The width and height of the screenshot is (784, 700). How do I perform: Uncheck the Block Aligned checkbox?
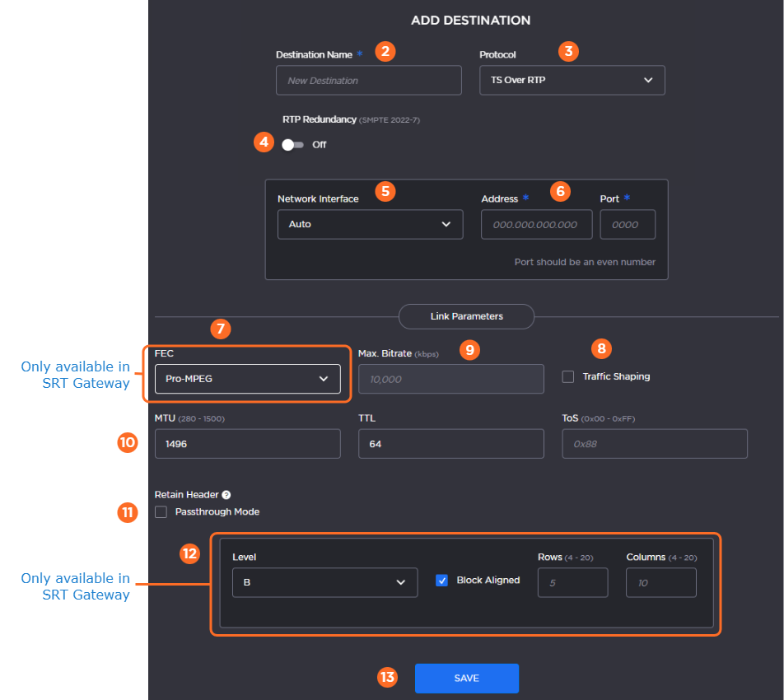(x=442, y=581)
